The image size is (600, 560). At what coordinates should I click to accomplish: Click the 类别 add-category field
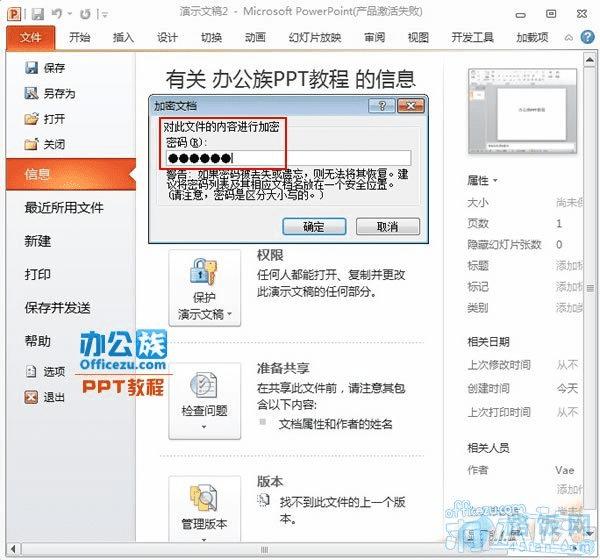(569, 307)
